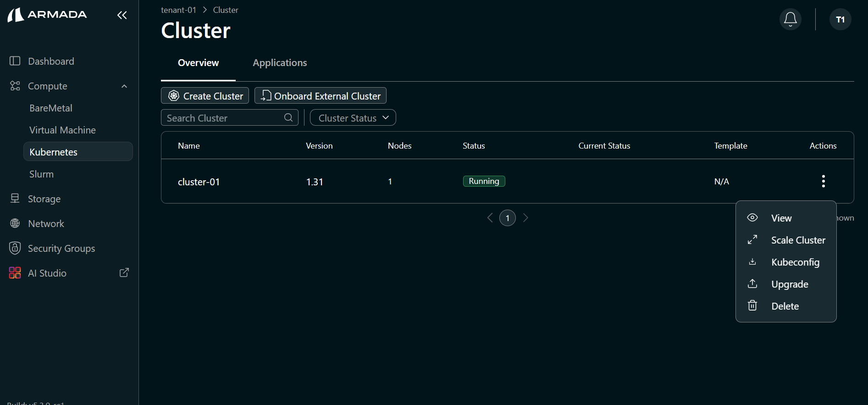The width and height of the screenshot is (868, 405).
Task: Focus the Search Cluster field
Action: pos(230,118)
